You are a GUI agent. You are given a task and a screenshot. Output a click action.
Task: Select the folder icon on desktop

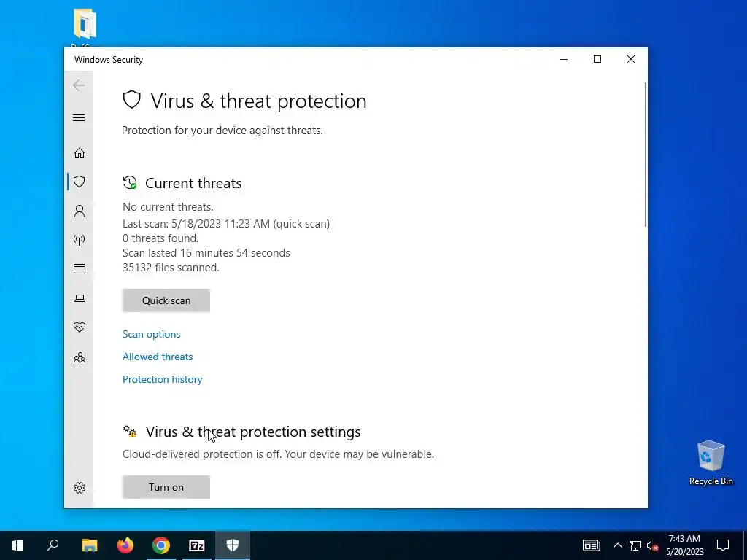[85, 24]
